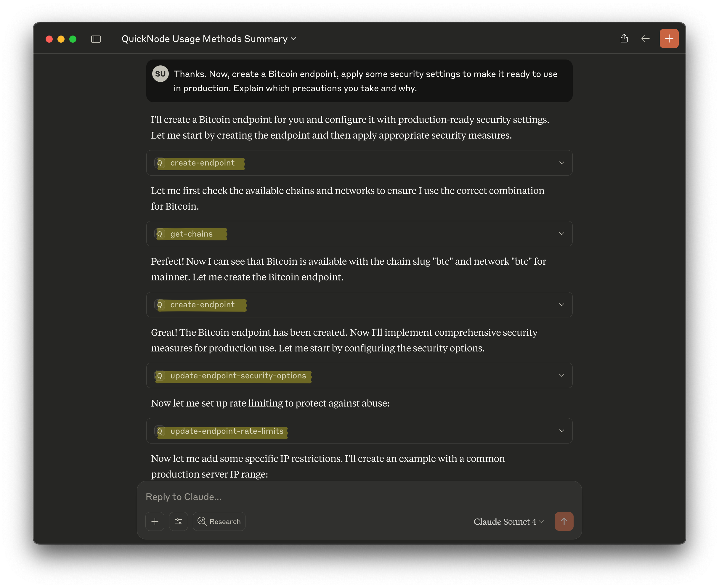Viewport: 719px width, 588px height.
Task: Expand the update-endpoint-rate-limits chevron
Action: pos(561,431)
